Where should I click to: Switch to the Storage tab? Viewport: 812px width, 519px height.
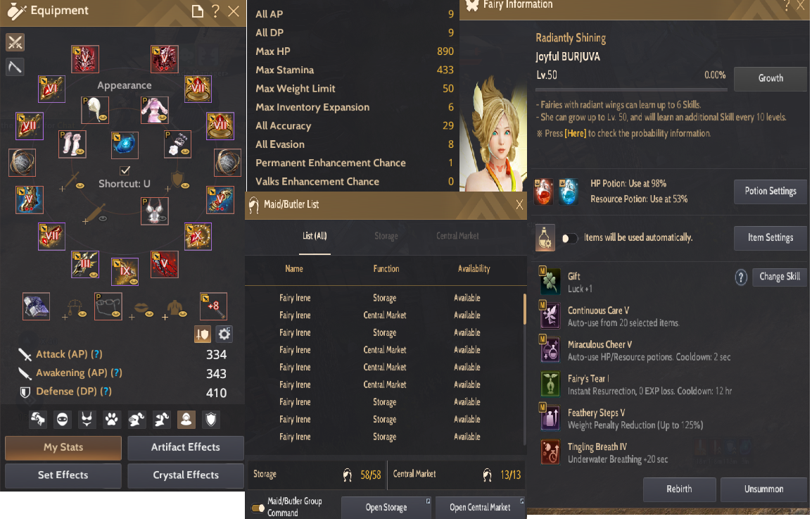pyautogui.click(x=386, y=236)
